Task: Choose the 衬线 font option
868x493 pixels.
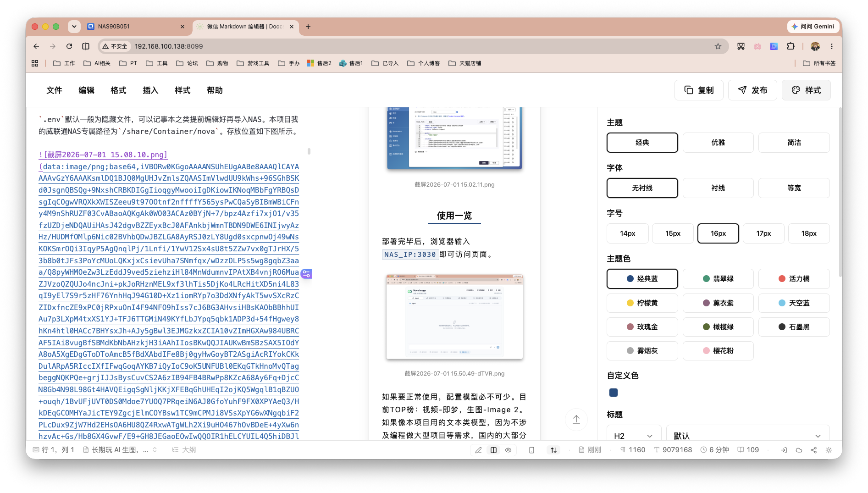Action: (718, 188)
